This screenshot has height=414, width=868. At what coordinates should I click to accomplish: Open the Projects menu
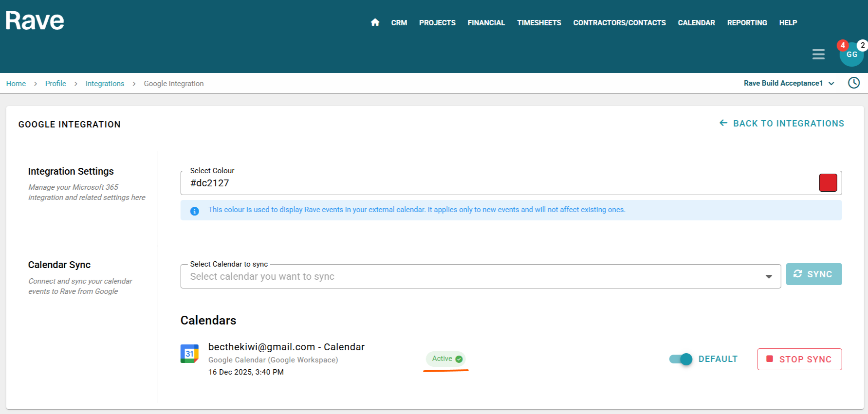pyautogui.click(x=437, y=23)
